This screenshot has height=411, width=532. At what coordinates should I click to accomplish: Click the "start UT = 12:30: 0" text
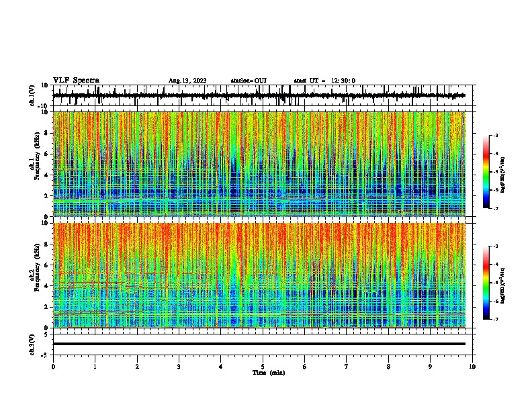[324, 81]
